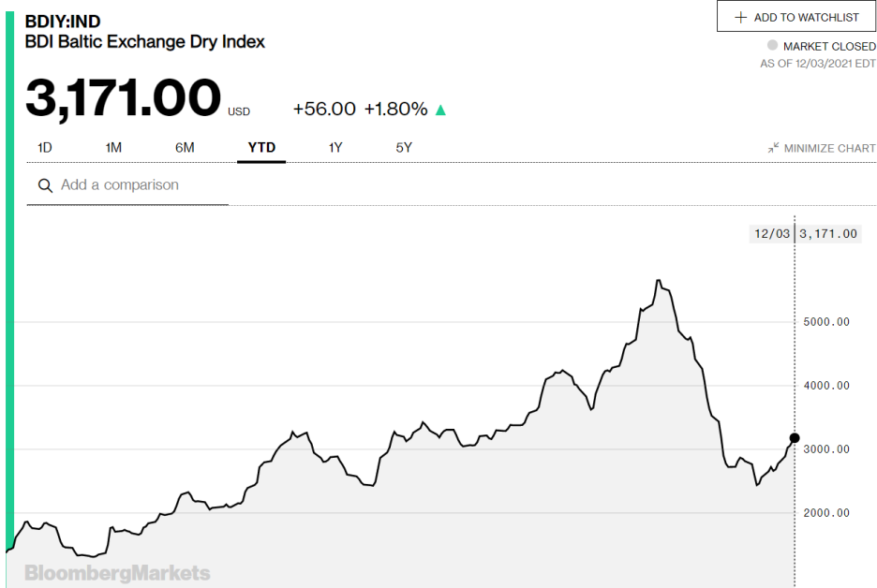Click the +1.80% percent change

[396, 109]
